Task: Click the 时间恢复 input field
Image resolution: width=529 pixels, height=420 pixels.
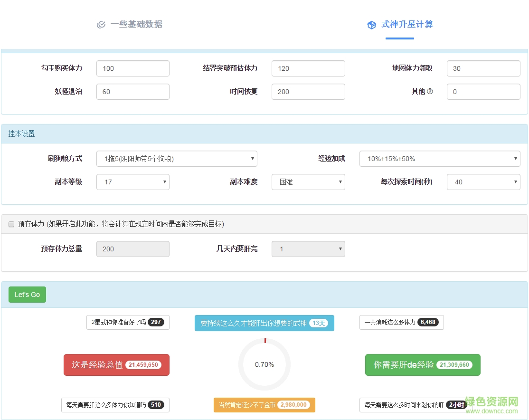Action: (308, 92)
